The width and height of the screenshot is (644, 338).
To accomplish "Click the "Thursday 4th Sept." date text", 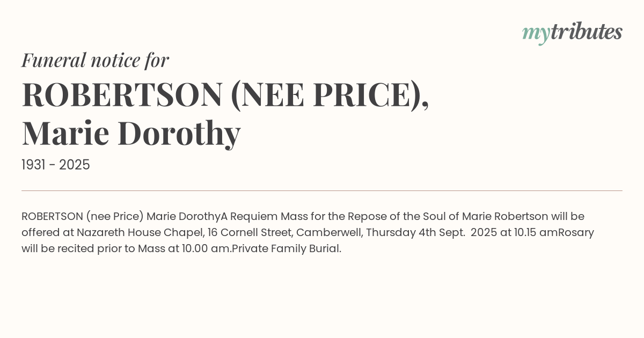I will click(x=415, y=232).
